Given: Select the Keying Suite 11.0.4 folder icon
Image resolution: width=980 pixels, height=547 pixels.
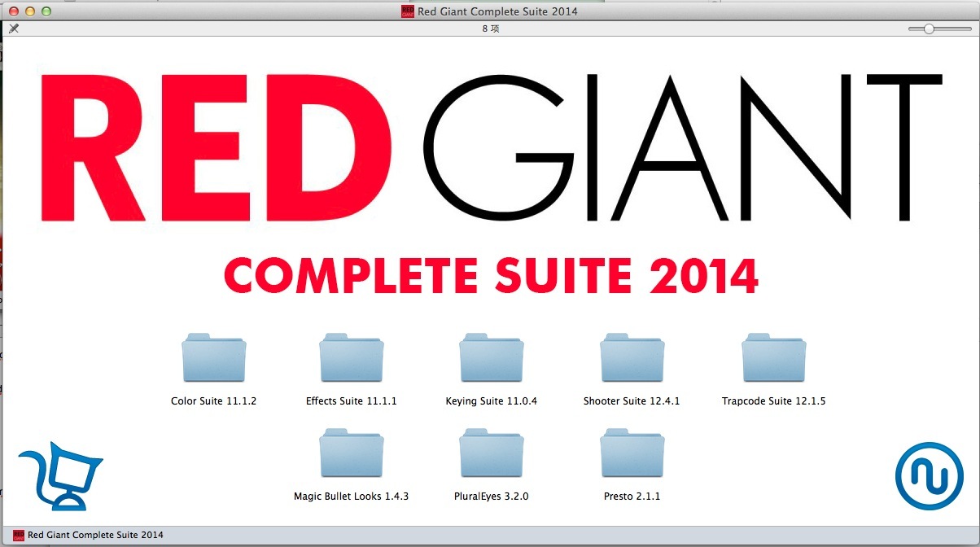Looking at the screenshot, I should pyautogui.click(x=491, y=358).
